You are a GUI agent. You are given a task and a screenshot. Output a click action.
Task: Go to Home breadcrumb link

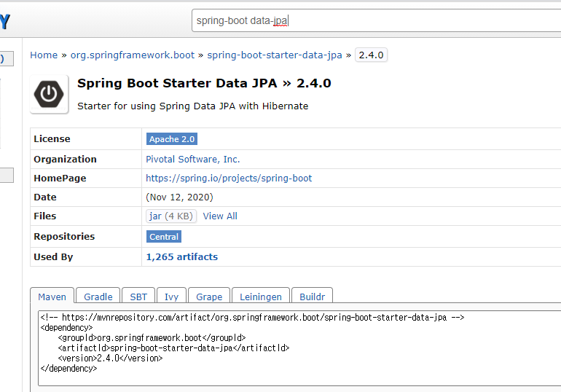44,55
